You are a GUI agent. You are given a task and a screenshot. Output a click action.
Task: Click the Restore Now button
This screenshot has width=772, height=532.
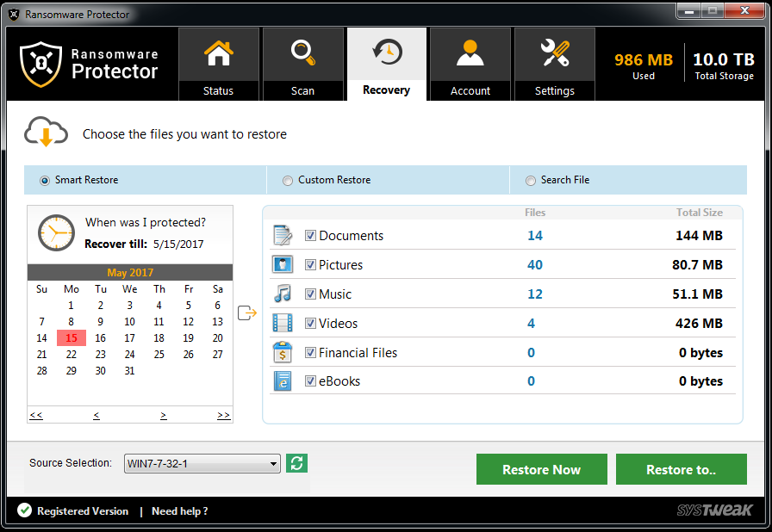542,469
